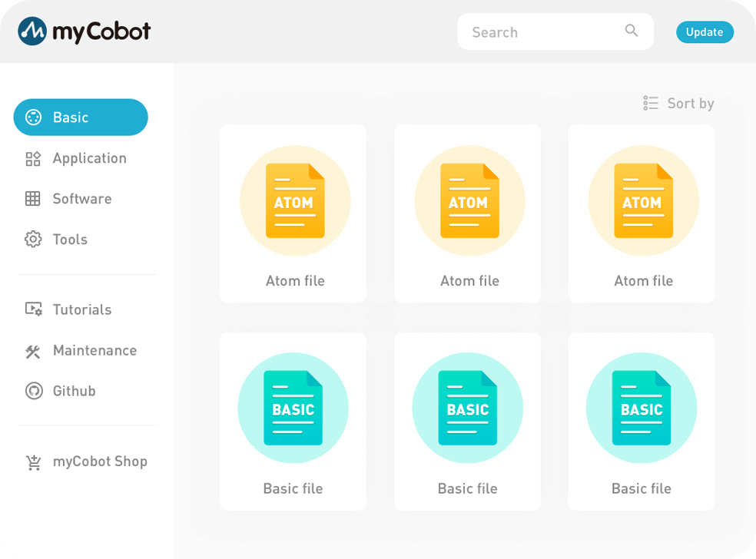This screenshot has height=559, width=756.
Task: Select the Basic menu item
Action: (81, 117)
